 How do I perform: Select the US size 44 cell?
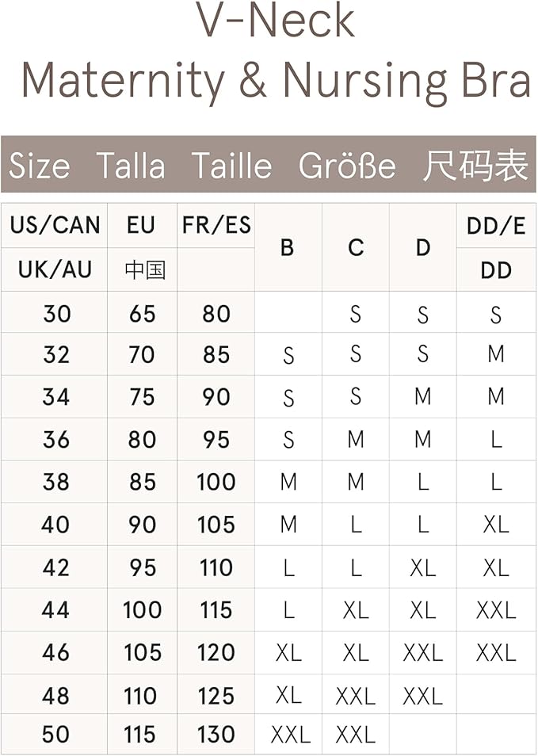pyautogui.click(x=55, y=610)
